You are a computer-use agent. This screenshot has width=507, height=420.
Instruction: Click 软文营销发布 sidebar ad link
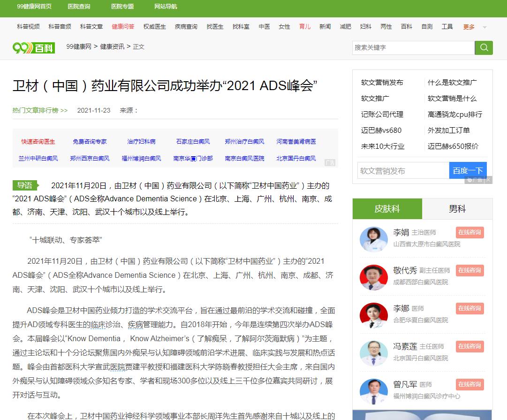click(382, 83)
